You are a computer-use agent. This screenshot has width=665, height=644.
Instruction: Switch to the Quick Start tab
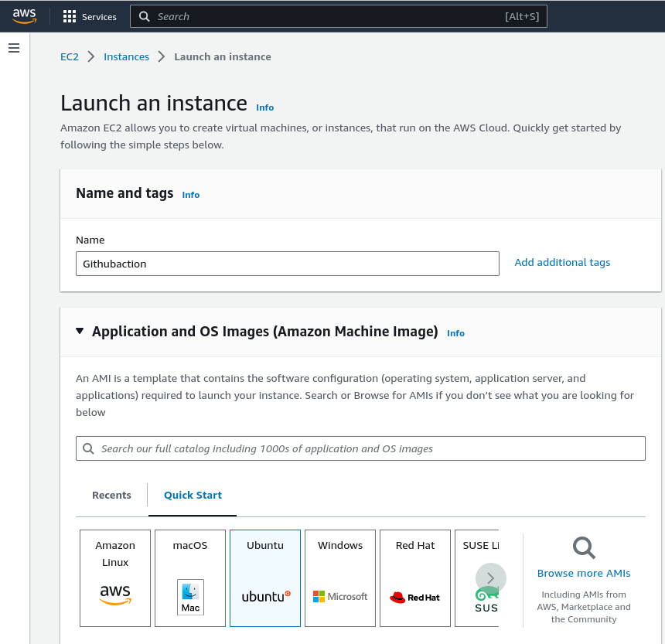193,495
